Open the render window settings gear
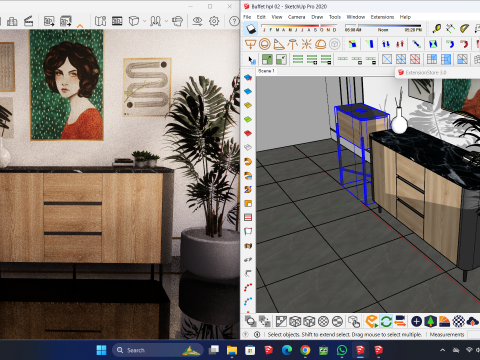The image size is (480, 360). pos(214,21)
